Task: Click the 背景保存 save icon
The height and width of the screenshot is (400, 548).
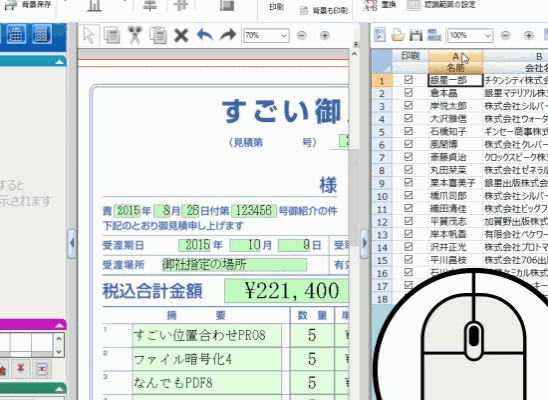Action: tap(10, 5)
